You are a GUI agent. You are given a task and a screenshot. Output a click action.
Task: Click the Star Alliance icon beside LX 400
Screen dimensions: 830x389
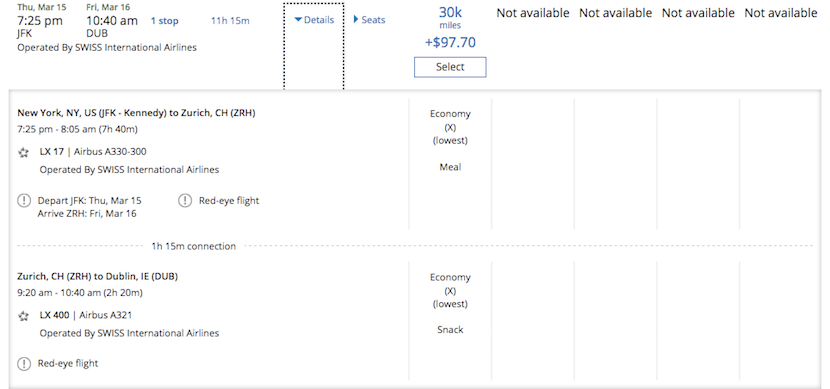point(23,316)
